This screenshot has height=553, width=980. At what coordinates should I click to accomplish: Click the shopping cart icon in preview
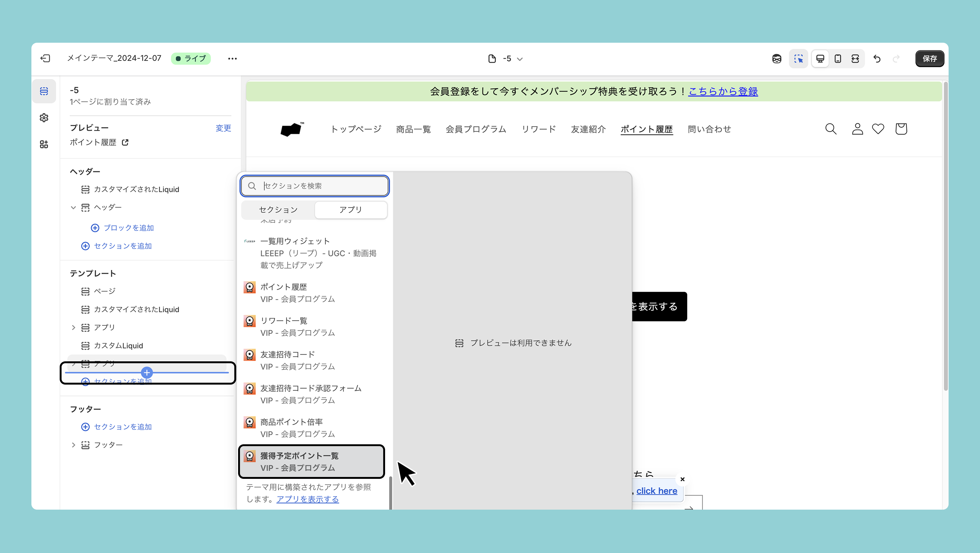901,129
